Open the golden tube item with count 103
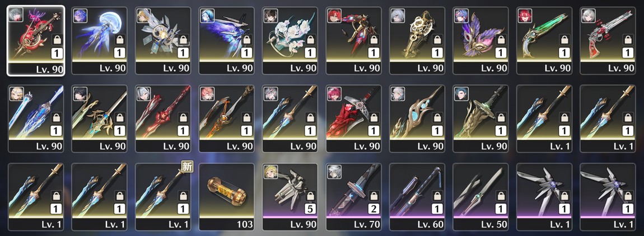 pos(226,197)
